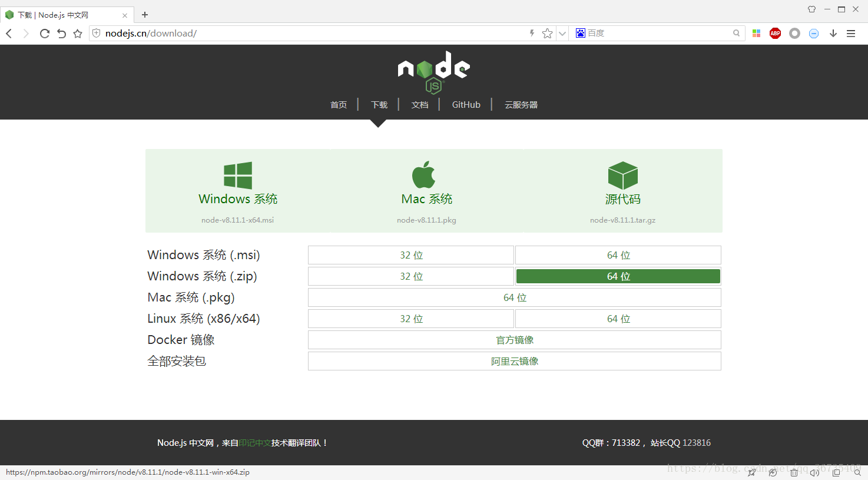Download via Windows 系统 heading link
The height and width of the screenshot is (480, 868).
(x=238, y=199)
